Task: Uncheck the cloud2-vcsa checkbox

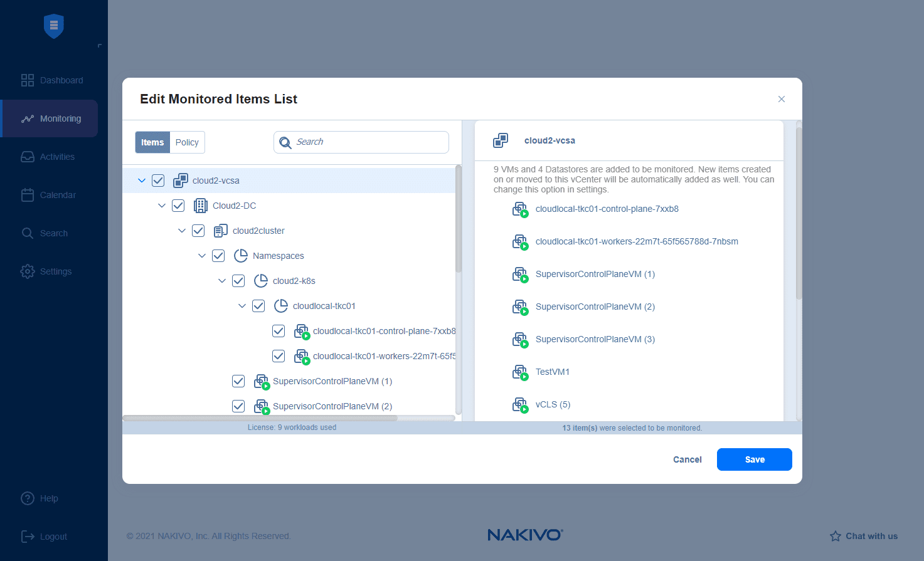Action: point(158,181)
